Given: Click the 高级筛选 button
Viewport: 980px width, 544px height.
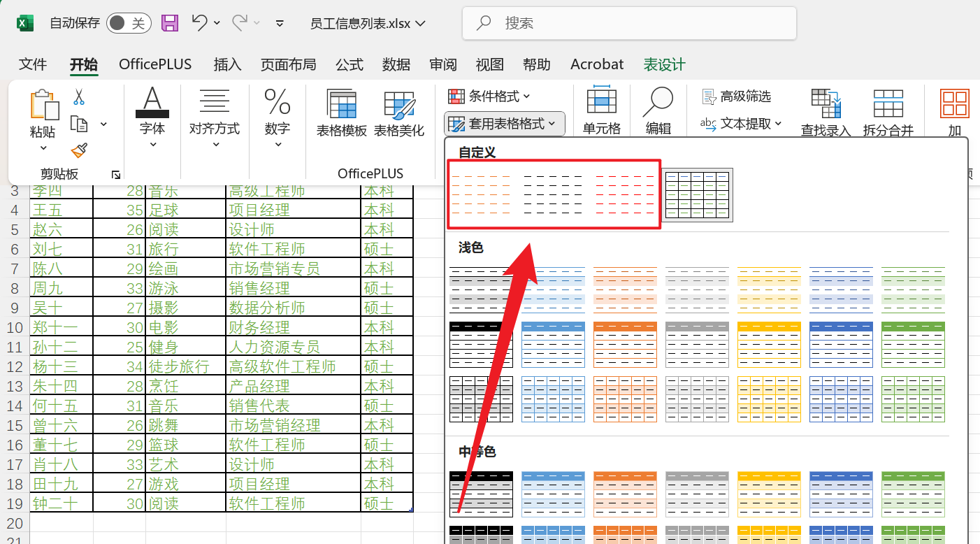Looking at the screenshot, I should click(737, 96).
